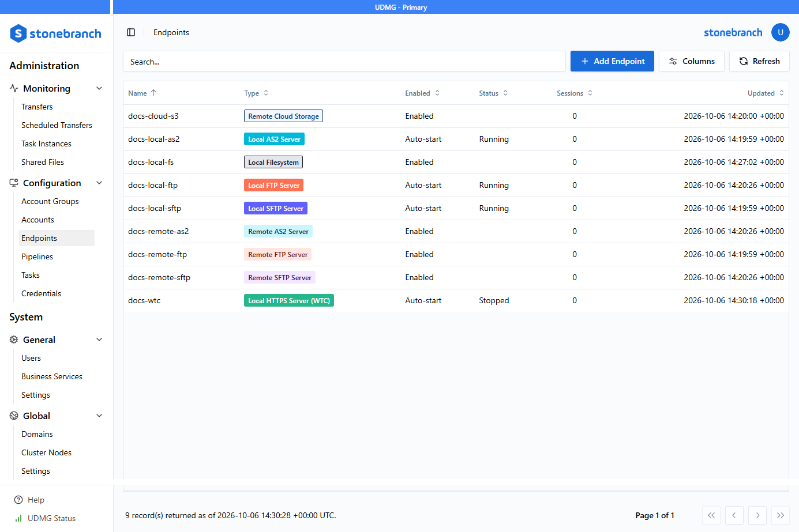This screenshot has height=532, width=799.
Task: Navigate to Pipelines
Action: (x=37, y=256)
